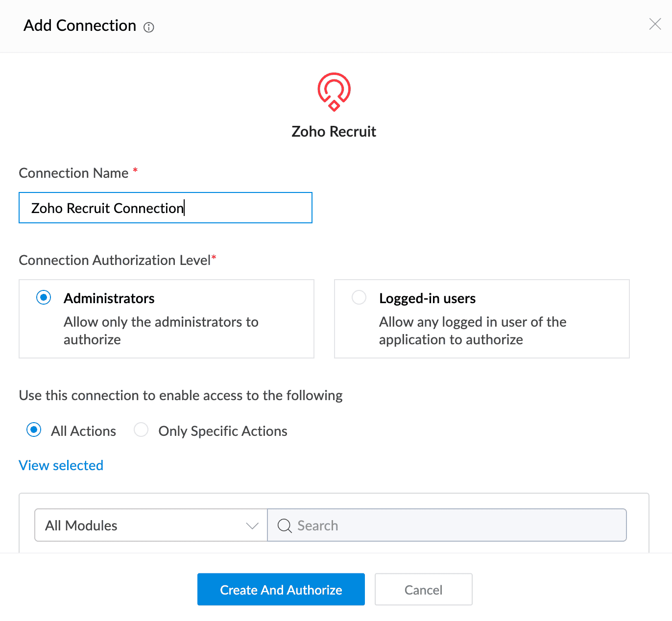Click the Zoho Recruit title text
The width and height of the screenshot is (672, 621).
[334, 131]
